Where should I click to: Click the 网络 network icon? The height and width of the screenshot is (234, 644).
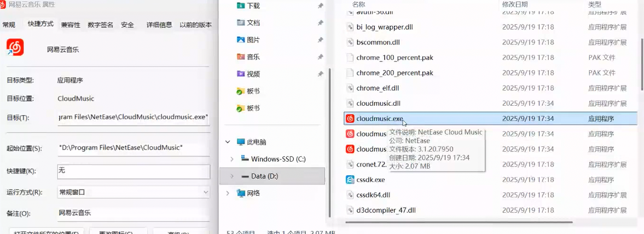pyautogui.click(x=241, y=193)
